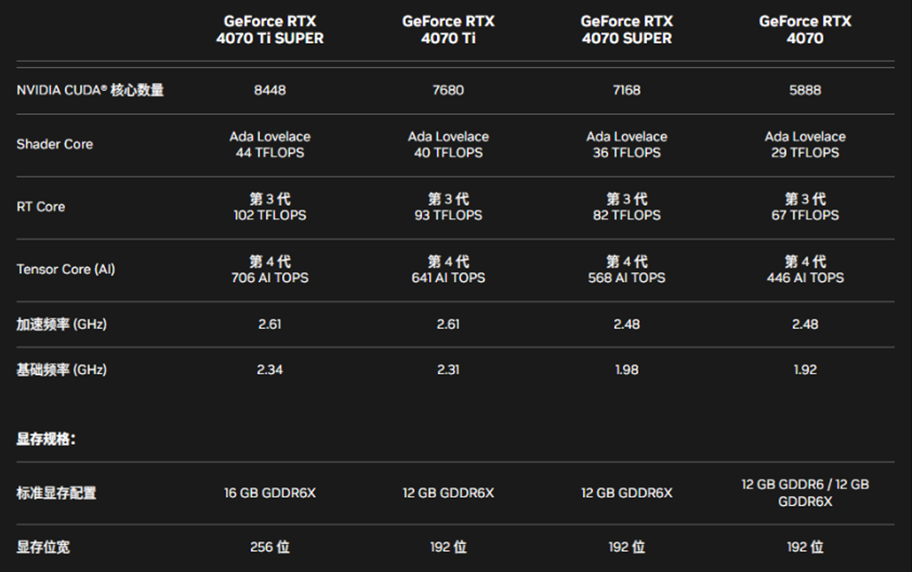
Task: Select the 706 AI TOPS cell
Action: 270,277
